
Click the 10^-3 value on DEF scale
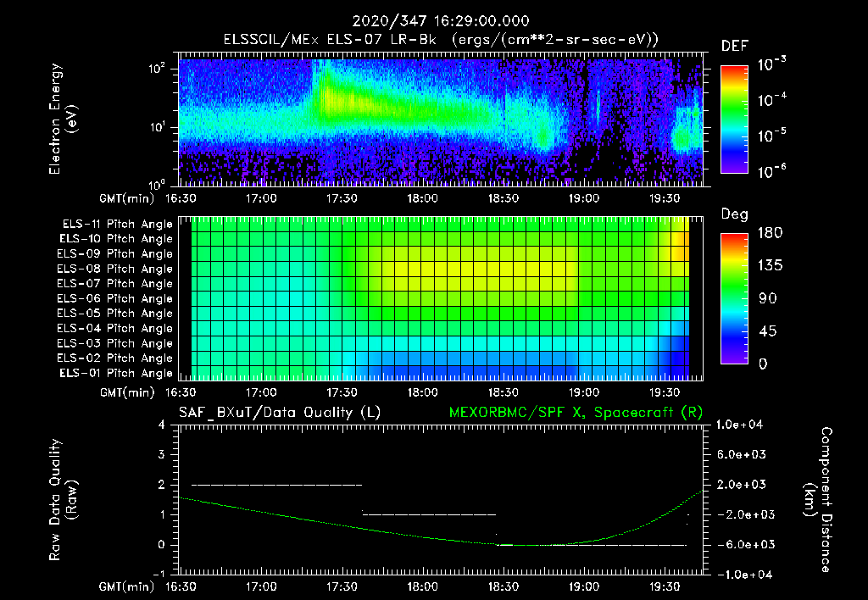(771, 64)
